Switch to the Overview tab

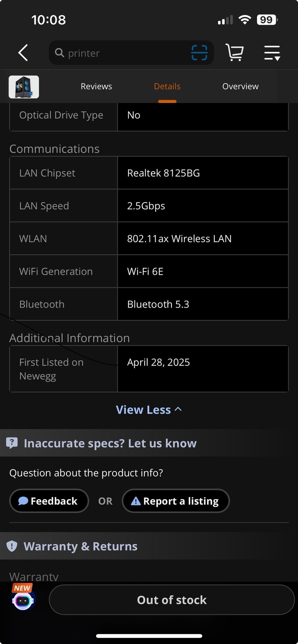[240, 86]
